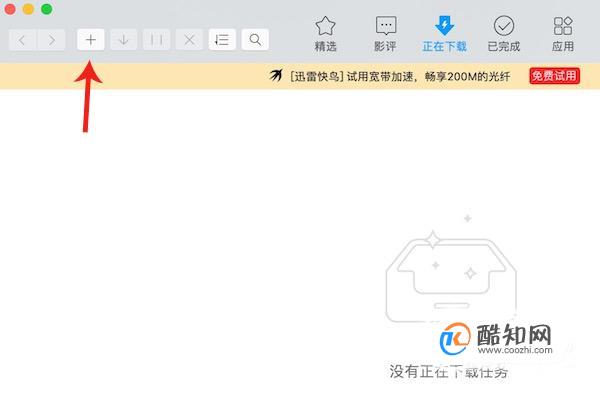
Task: Delete task with the X toolbar button
Action: coord(189,40)
